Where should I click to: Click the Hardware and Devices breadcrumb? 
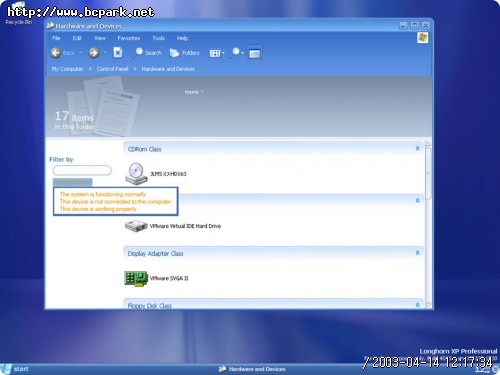(x=168, y=69)
